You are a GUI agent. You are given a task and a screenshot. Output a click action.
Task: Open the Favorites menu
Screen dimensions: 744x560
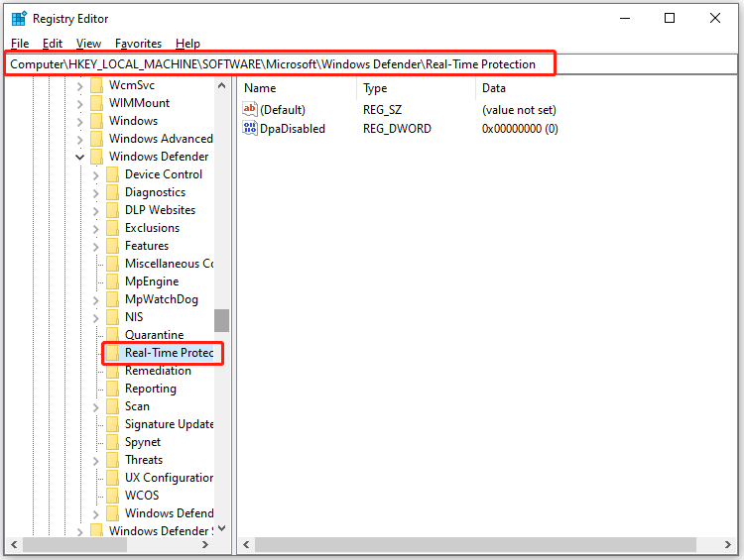[138, 44]
